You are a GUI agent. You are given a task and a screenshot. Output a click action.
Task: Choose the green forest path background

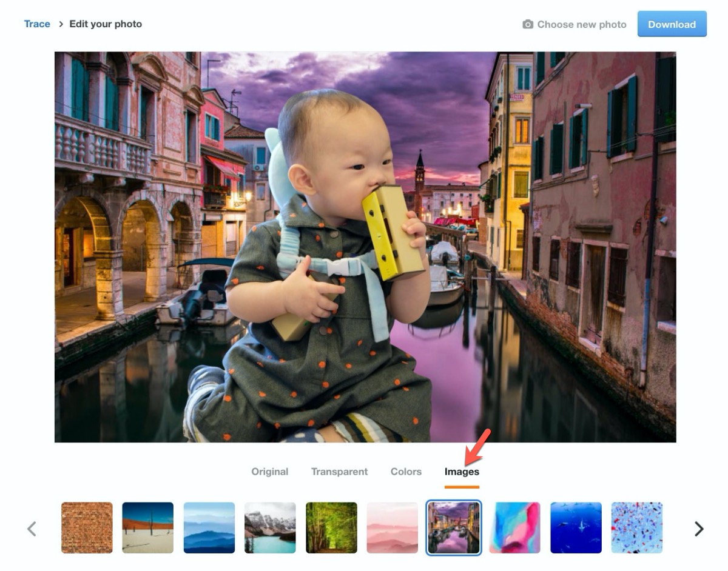click(x=331, y=527)
